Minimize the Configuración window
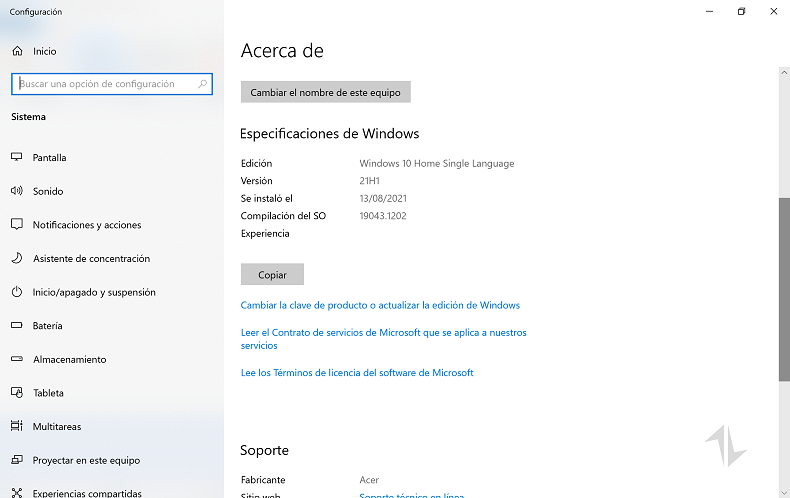Image resolution: width=790 pixels, height=498 pixels. coord(709,11)
